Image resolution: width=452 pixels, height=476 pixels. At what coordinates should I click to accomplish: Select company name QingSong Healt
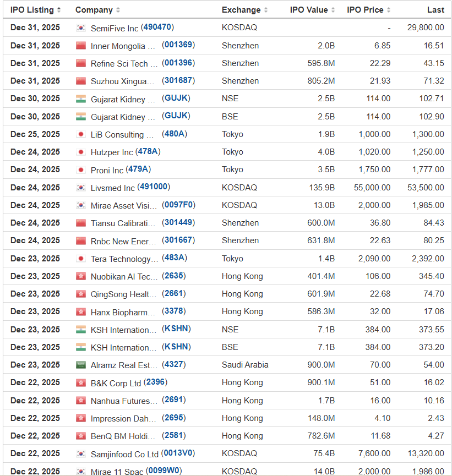coord(124,294)
